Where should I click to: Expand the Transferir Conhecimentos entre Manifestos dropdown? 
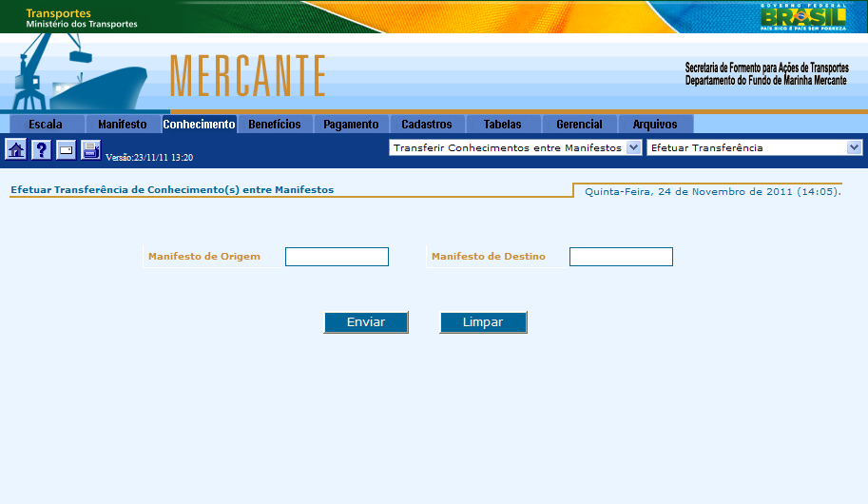tap(515, 148)
